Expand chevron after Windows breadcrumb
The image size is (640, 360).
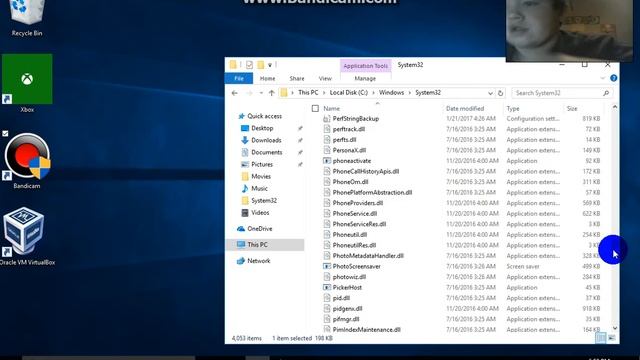pos(410,93)
